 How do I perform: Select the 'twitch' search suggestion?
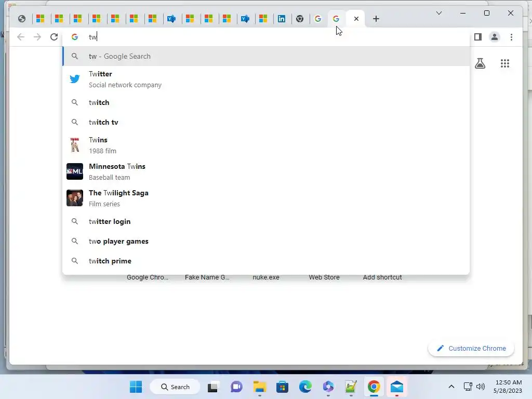tap(266, 102)
